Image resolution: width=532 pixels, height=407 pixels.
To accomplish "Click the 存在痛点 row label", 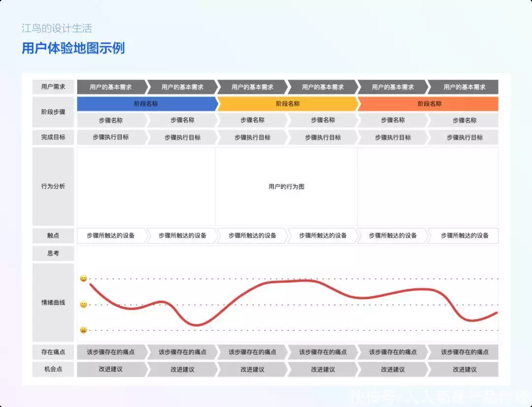I will pyautogui.click(x=53, y=352).
